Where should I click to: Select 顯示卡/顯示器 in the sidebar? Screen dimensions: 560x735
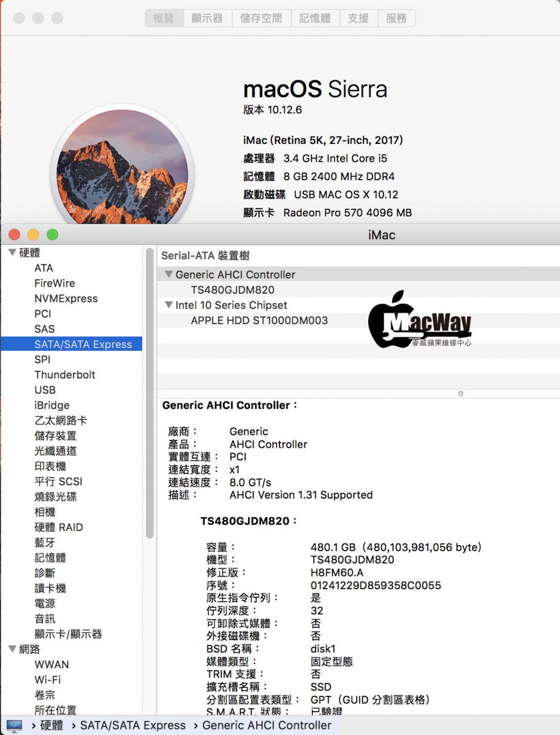click(68, 634)
